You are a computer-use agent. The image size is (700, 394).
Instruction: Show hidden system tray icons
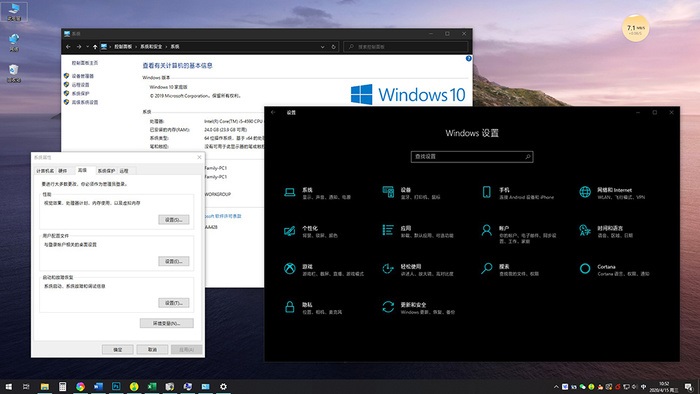click(x=556, y=387)
